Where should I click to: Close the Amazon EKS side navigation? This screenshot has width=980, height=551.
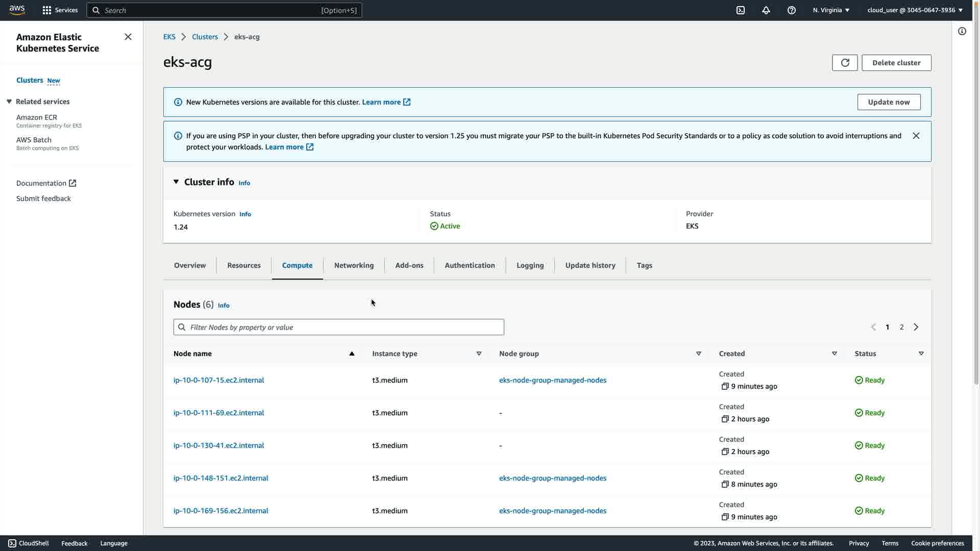click(x=128, y=37)
